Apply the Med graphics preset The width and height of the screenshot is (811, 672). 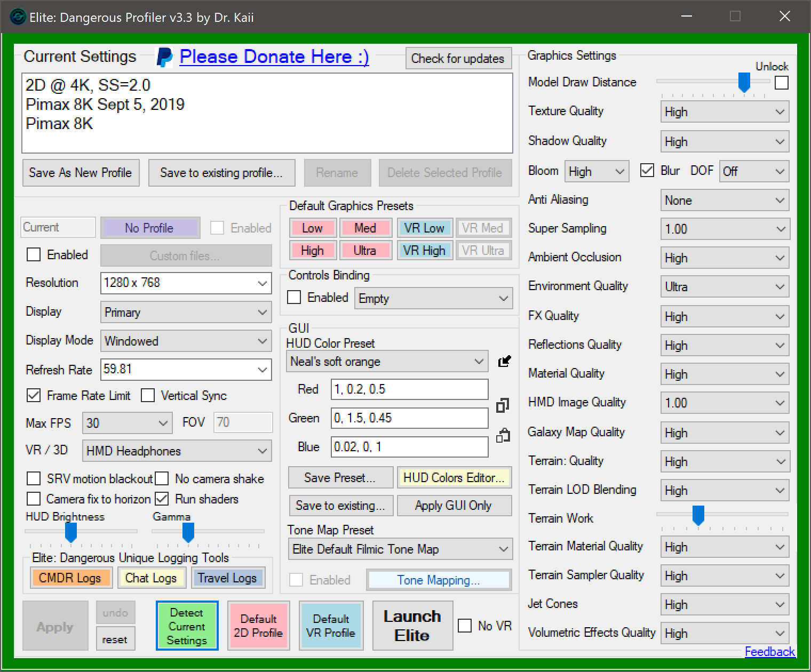click(365, 228)
